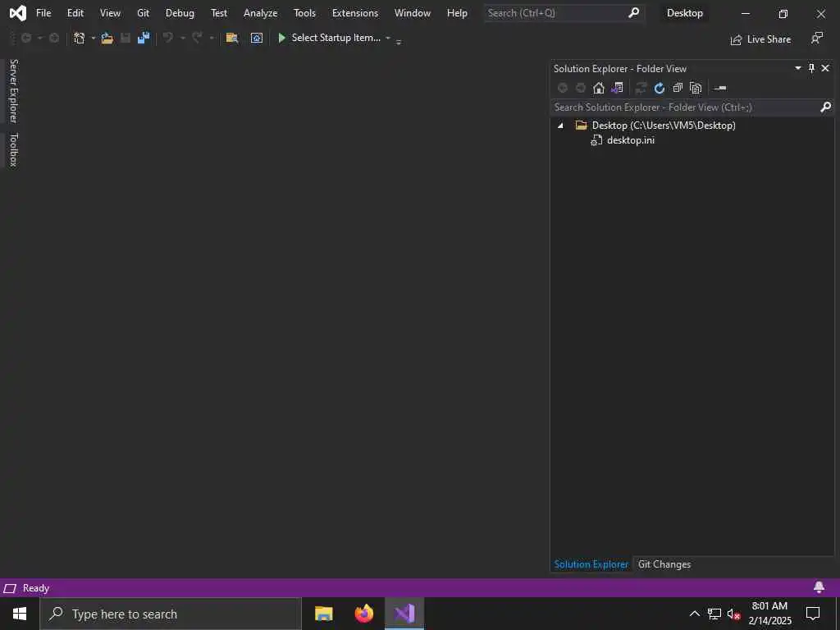The width and height of the screenshot is (840, 630).
Task: Open the New Item dropdown arrow
Action: (94, 38)
